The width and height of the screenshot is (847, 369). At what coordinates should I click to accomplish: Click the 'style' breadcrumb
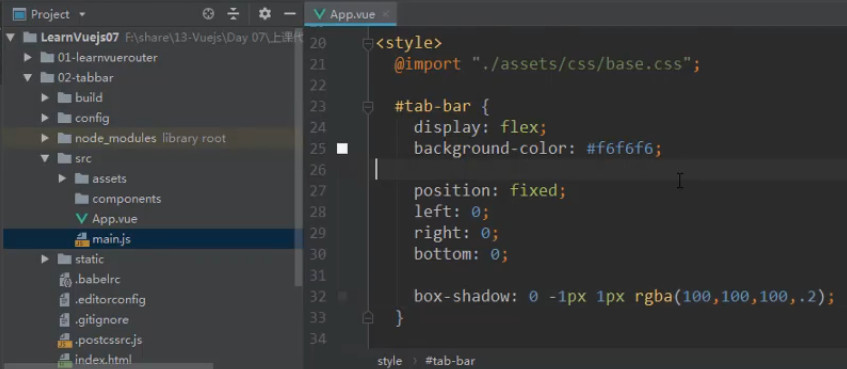389,361
